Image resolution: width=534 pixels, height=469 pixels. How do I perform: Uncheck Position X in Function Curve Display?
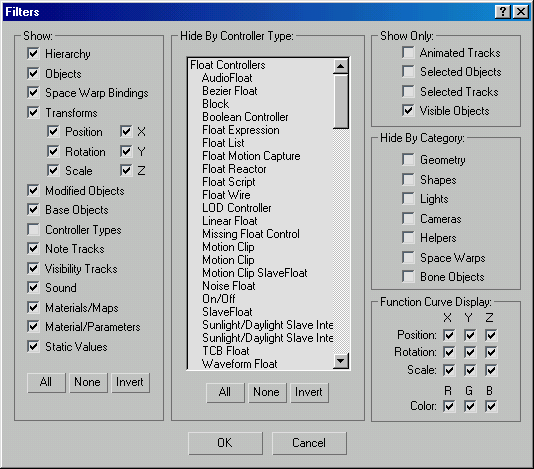click(449, 335)
